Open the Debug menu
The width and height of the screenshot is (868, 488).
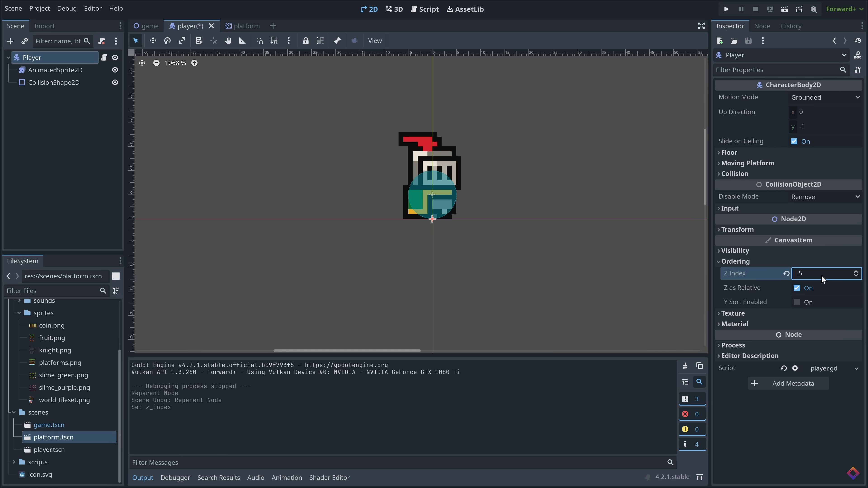pyautogui.click(x=67, y=8)
